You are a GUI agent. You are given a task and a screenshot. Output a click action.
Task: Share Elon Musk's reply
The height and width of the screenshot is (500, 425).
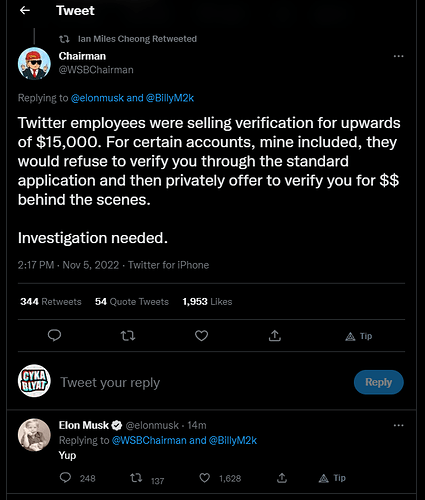coord(282,478)
